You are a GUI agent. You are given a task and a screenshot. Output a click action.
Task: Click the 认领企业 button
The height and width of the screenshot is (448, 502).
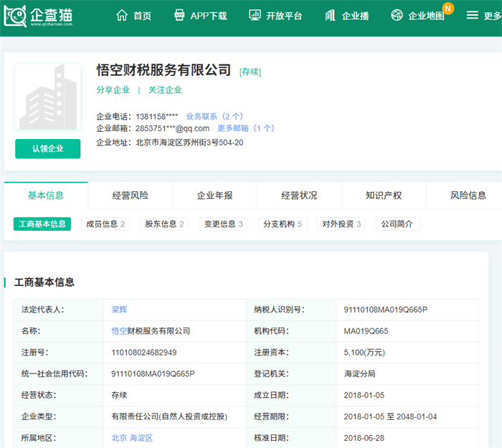pyautogui.click(x=48, y=149)
